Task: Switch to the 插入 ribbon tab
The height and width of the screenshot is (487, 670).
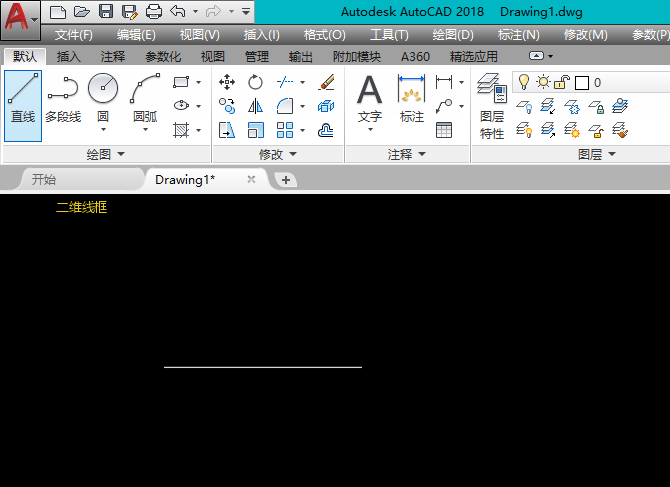Action: click(68, 56)
